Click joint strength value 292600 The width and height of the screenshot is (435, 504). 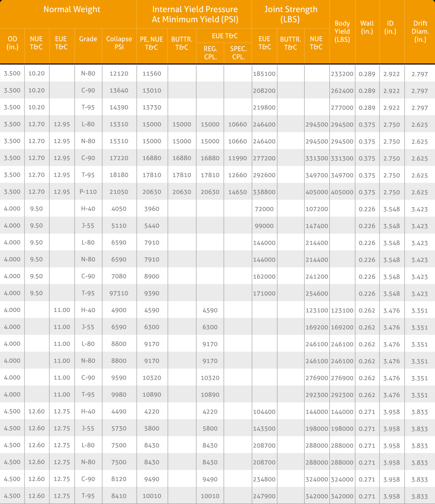click(264, 175)
